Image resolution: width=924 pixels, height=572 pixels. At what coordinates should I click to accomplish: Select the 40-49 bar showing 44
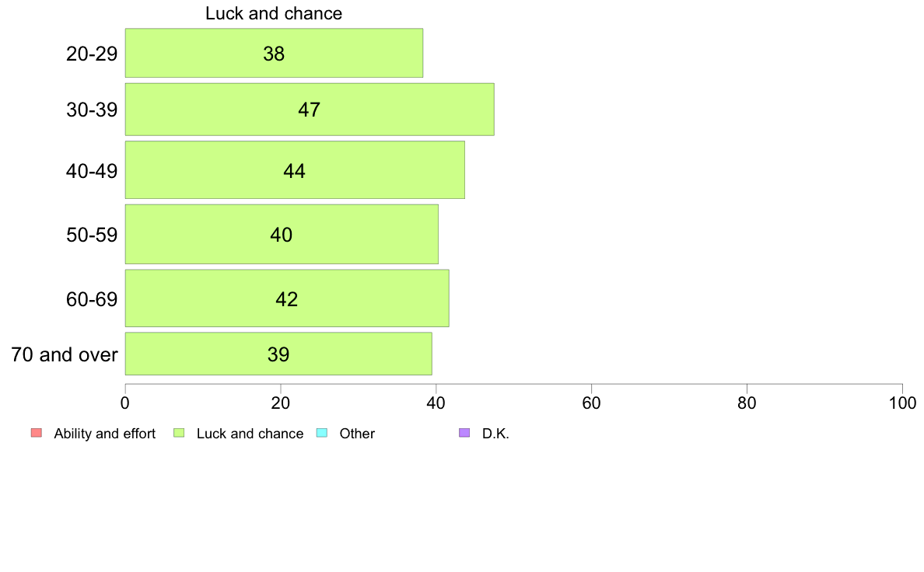pyautogui.click(x=295, y=169)
